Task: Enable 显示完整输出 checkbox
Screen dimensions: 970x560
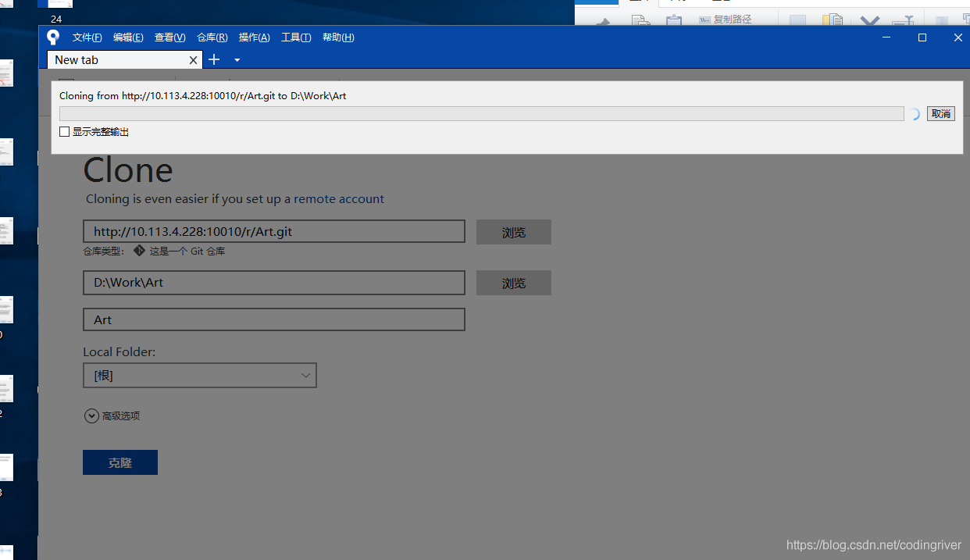Action: (x=65, y=132)
